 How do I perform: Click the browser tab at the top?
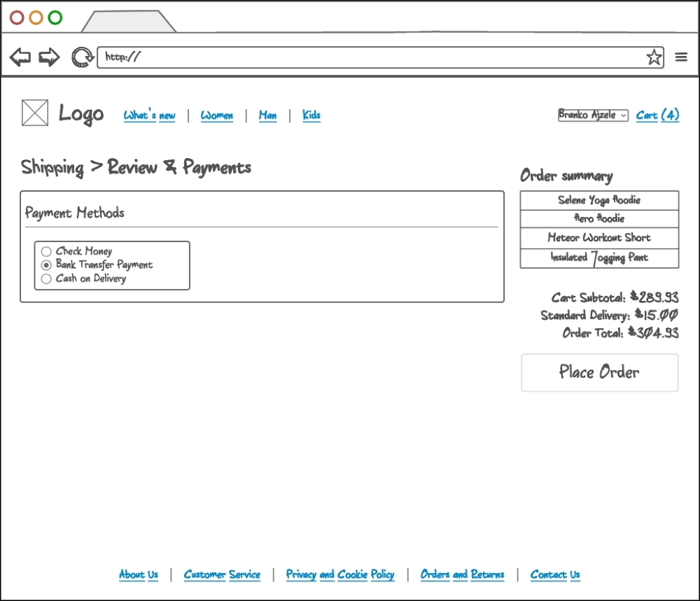[x=129, y=22]
